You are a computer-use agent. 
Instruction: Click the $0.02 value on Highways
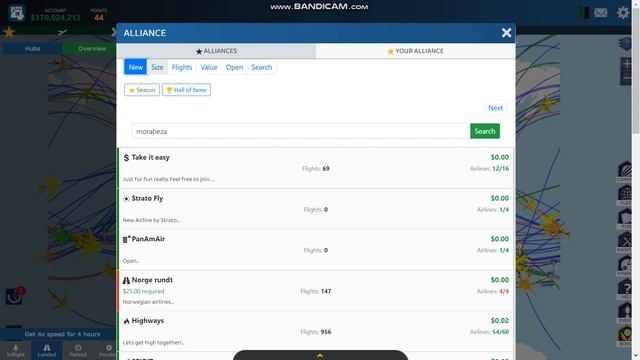500,320
